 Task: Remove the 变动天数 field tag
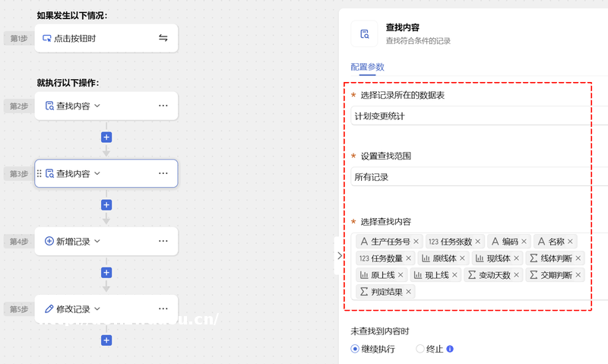(x=516, y=275)
